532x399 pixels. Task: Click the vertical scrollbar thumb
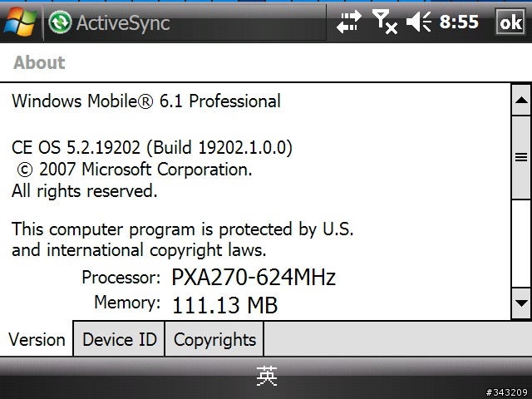[x=521, y=158]
